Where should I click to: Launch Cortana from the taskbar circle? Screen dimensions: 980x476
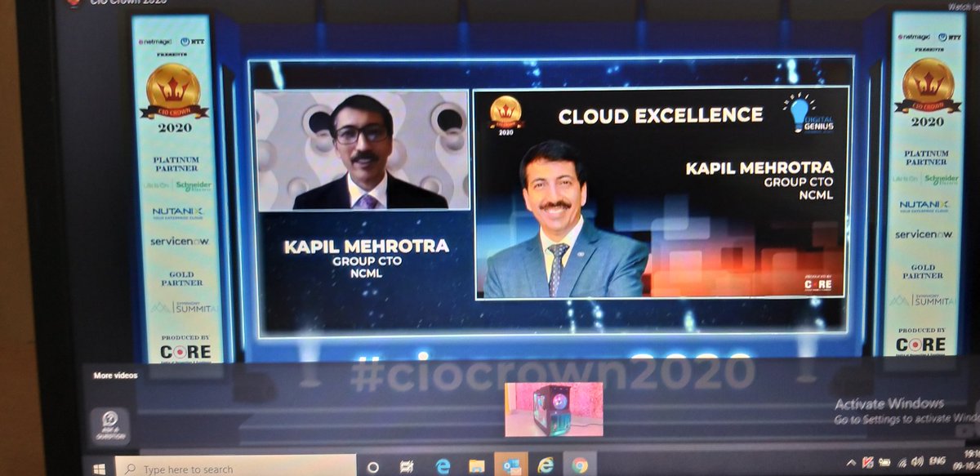click(x=372, y=468)
